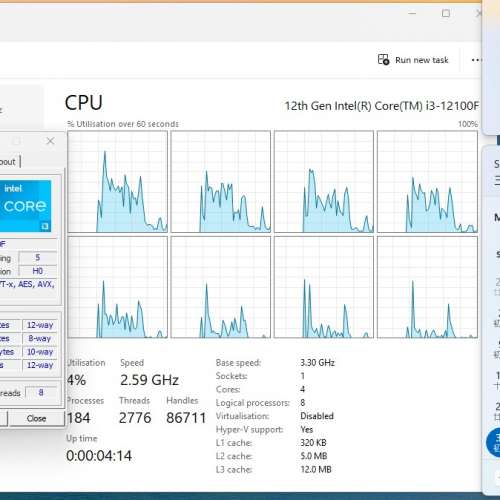Image resolution: width=500 pixels, height=500 pixels.
Task: Click the 8-way cache field in CPU-Z
Action: (40, 339)
